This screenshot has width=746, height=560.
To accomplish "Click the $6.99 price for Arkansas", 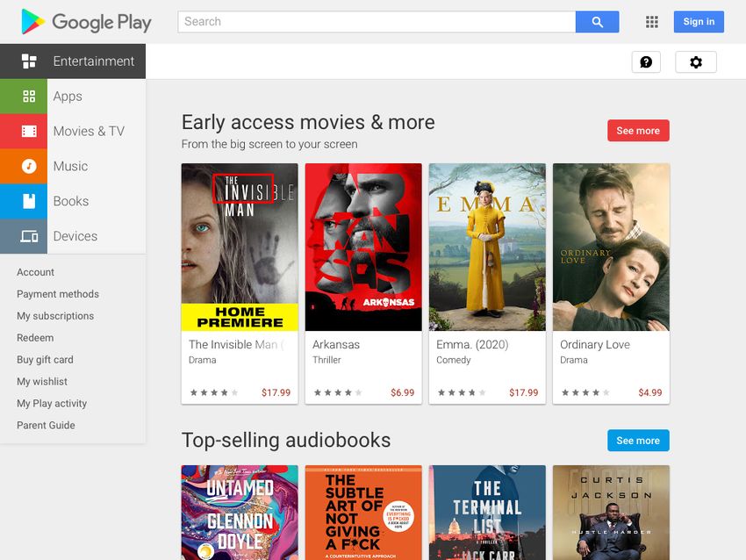I will click(403, 392).
